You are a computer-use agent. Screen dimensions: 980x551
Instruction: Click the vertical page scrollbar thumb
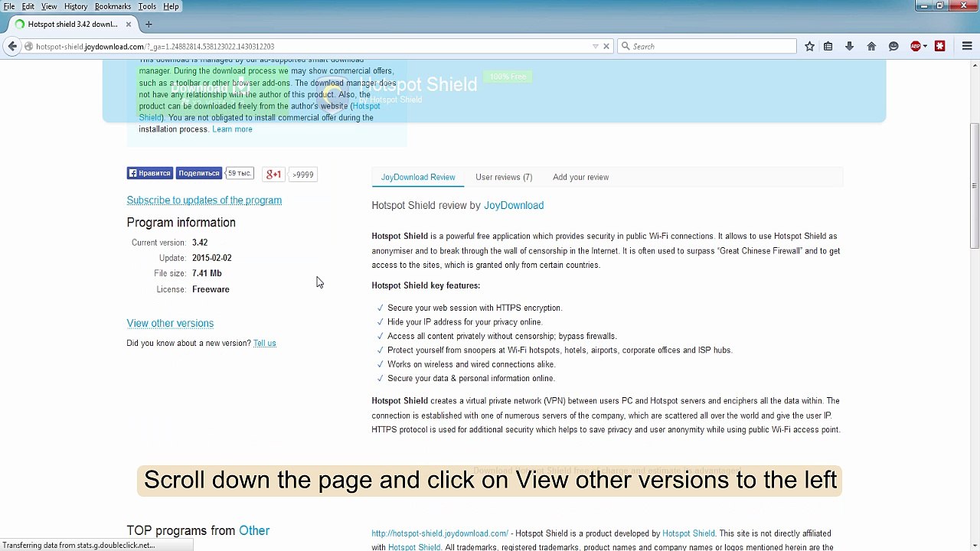(x=974, y=185)
